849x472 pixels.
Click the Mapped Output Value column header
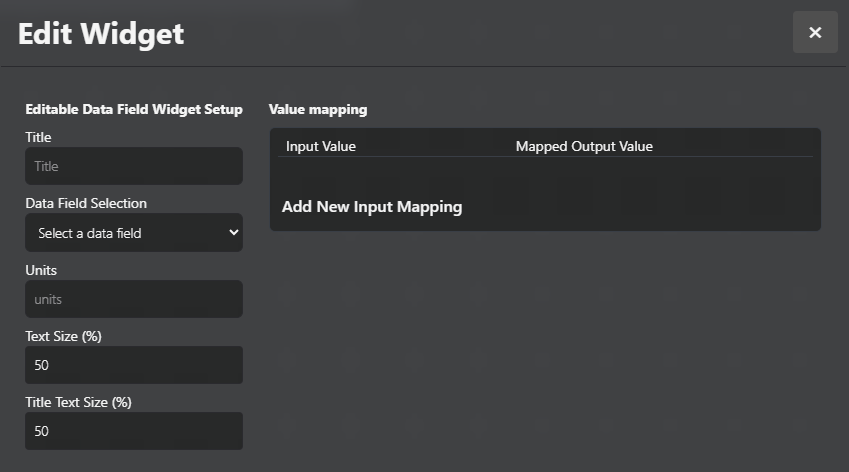pyautogui.click(x=584, y=146)
